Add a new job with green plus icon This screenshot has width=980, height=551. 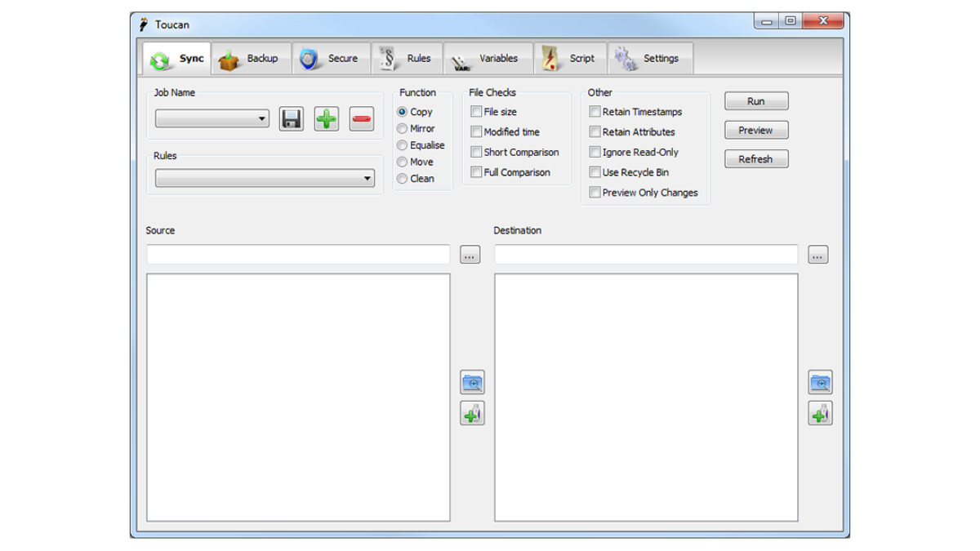327,119
